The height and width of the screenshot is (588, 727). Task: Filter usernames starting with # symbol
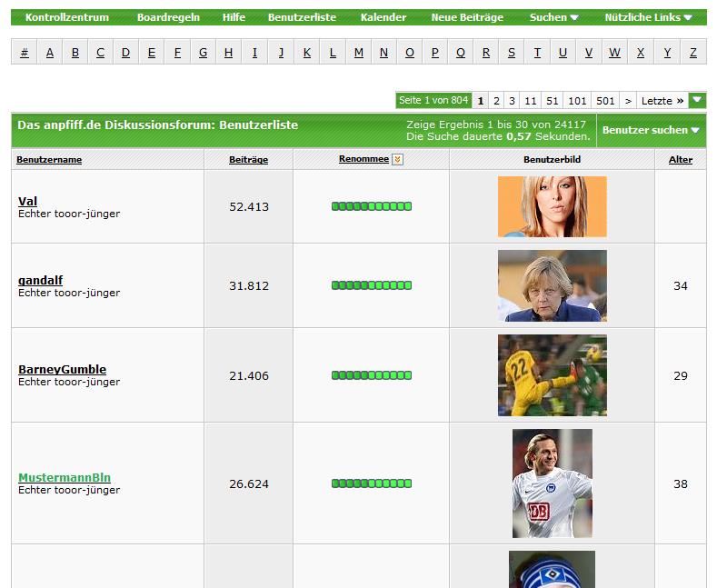24,53
